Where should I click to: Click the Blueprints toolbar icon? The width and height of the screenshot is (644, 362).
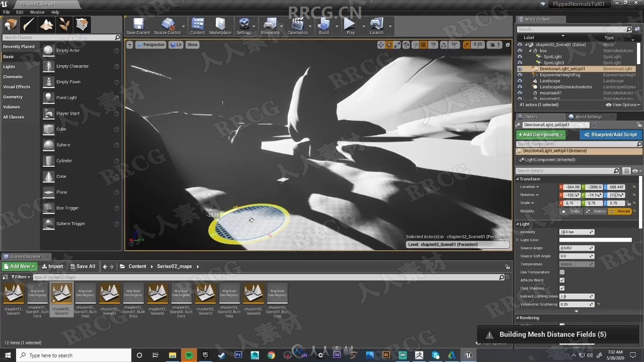coord(269,25)
